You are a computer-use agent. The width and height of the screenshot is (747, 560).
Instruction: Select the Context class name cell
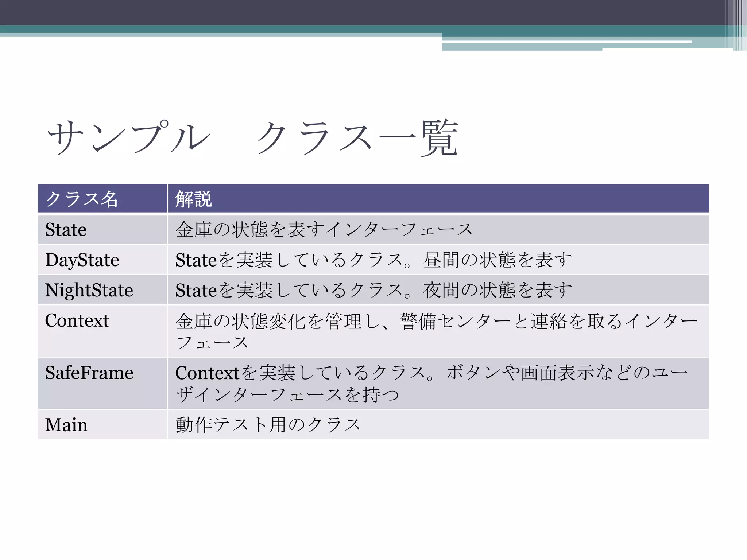[x=102, y=331]
